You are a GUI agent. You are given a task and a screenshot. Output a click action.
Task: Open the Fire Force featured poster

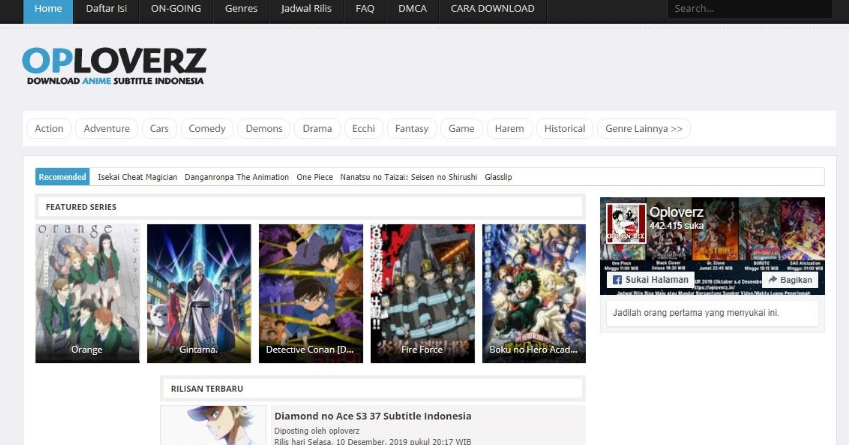422,292
